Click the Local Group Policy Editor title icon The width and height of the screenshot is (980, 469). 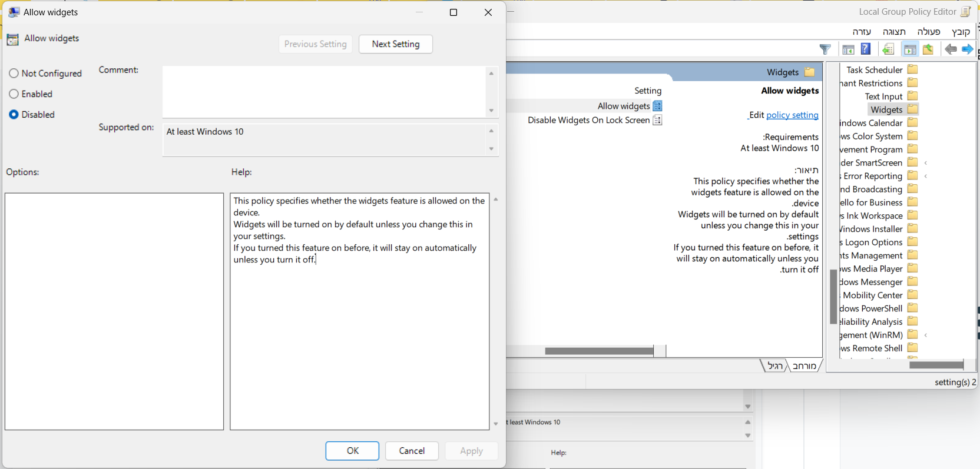tap(965, 12)
